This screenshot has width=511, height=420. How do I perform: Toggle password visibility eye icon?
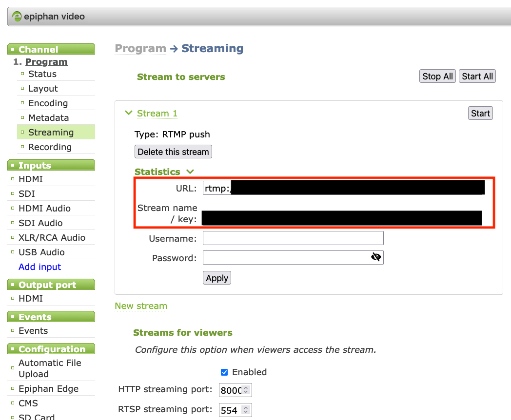(376, 257)
